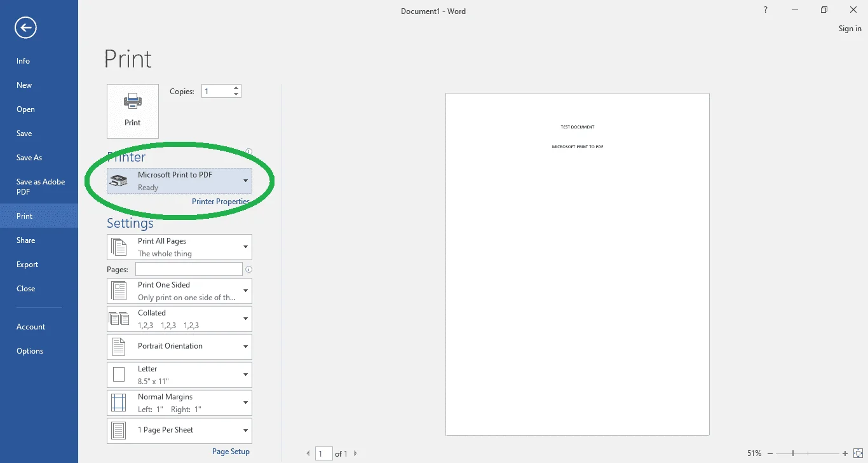Increase copies with the up spinner arrow
This screenshot has width=868, height=463.
[x=236, y=88]
